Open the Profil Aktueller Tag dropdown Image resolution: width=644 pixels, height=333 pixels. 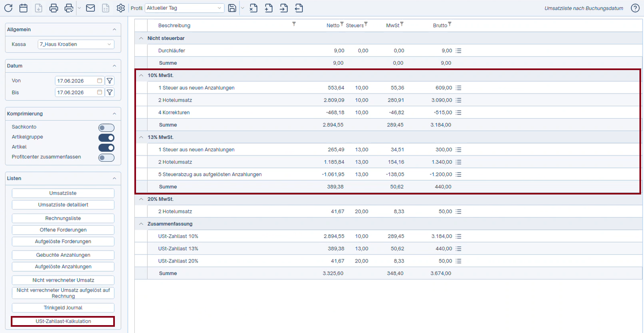coord(185,8)
